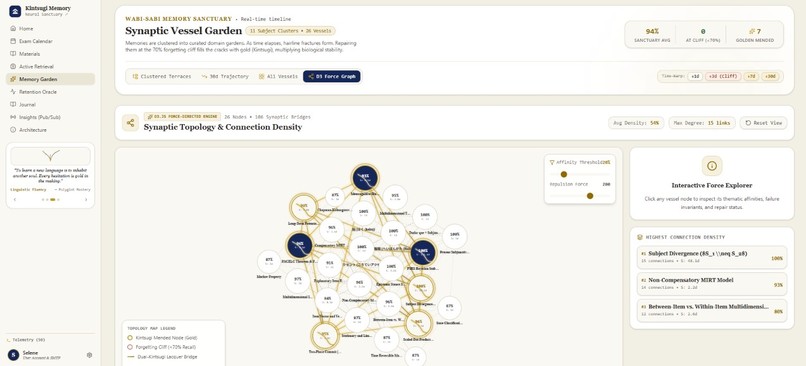Open the Retention Oracle page
Screen dimensions: 806x366
click(50, 92)
